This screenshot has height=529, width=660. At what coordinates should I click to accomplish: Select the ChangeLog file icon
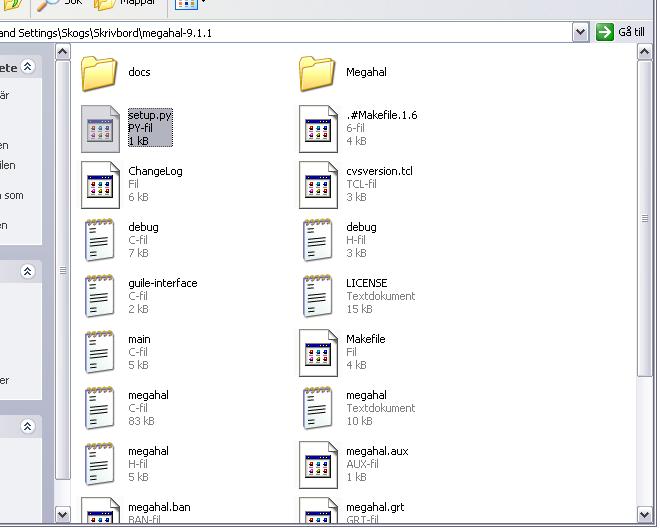pos(100,185)
